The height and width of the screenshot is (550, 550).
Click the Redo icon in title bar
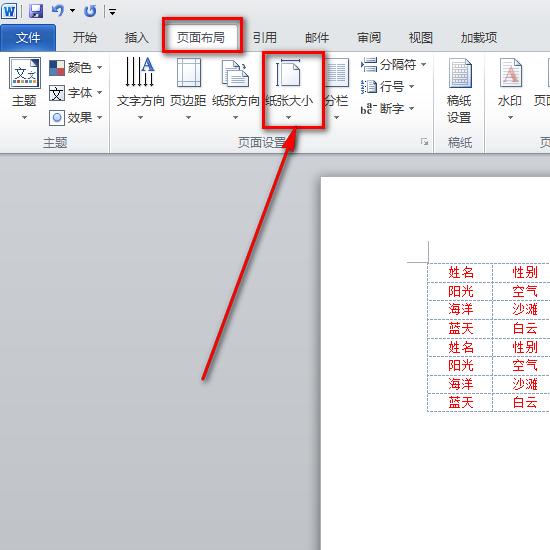(x=90, y=11)
